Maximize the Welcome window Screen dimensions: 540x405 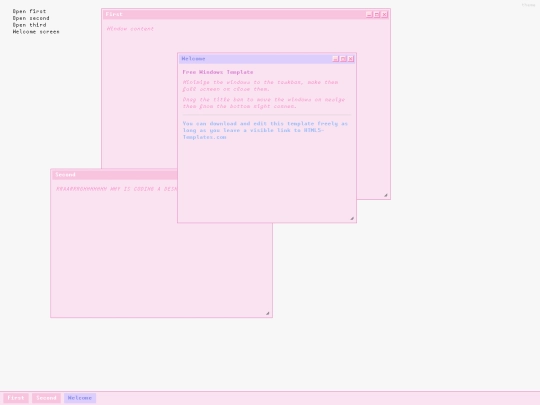(x=343, y=59)
